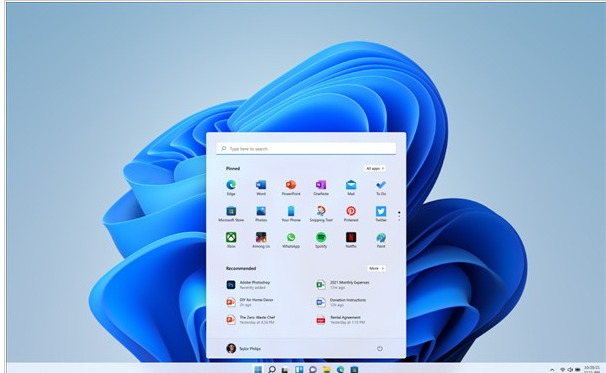This screenshot has height=373, width=606.
Task: Open The Zero Waste Chef presentation
Action: pyautogui.click(x=250, y=320)
